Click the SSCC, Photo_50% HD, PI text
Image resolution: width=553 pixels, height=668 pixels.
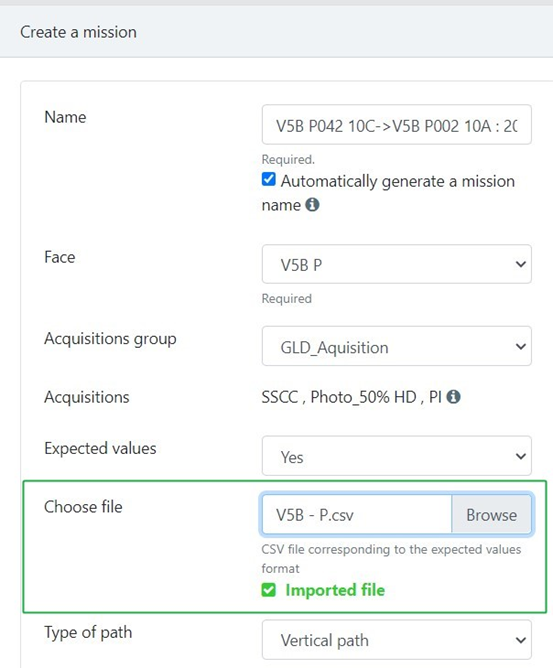pos(351,397)
